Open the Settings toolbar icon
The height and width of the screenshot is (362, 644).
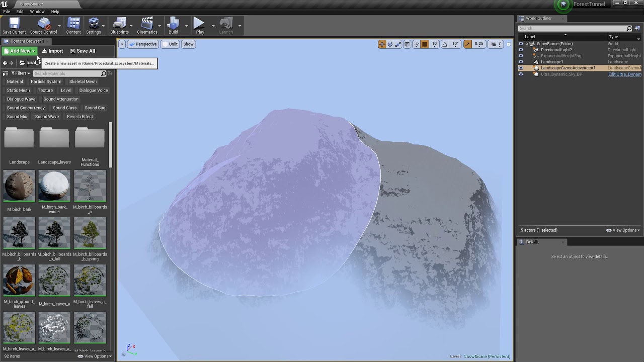pos(93,26)
